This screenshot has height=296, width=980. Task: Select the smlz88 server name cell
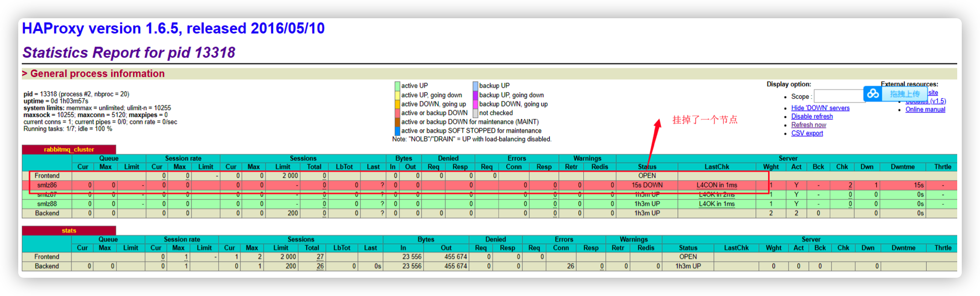click(x=47, y=204)
